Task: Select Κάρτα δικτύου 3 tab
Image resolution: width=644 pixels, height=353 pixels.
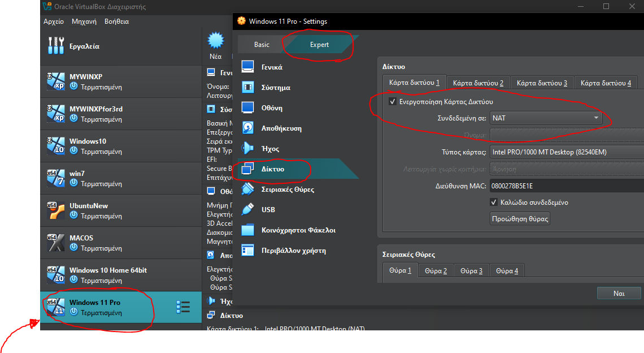Action: [x=542, y=83]
